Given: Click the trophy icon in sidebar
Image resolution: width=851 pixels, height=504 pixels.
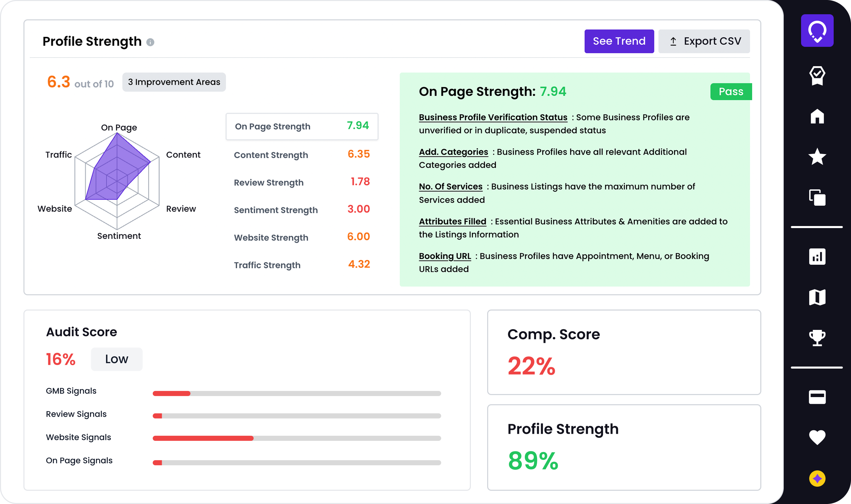Looking at the screenshot, I should [817, 338].
